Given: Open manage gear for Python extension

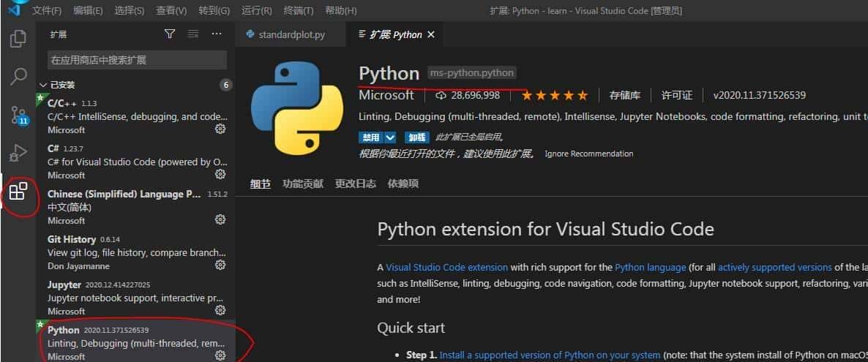Looking at the screenshot, I should point(220,355).
